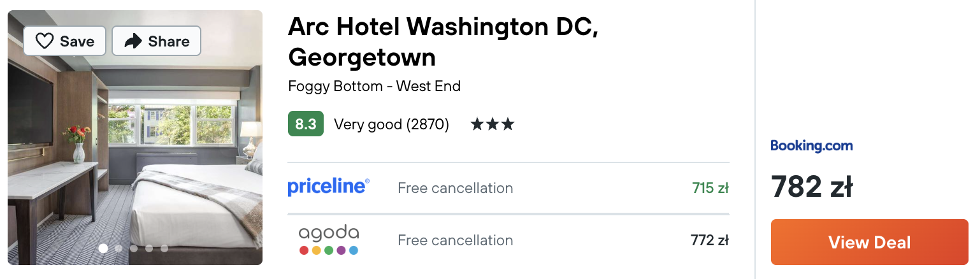Select the 715 zł Priceline price
980x279 pixels.
point(710,188)
